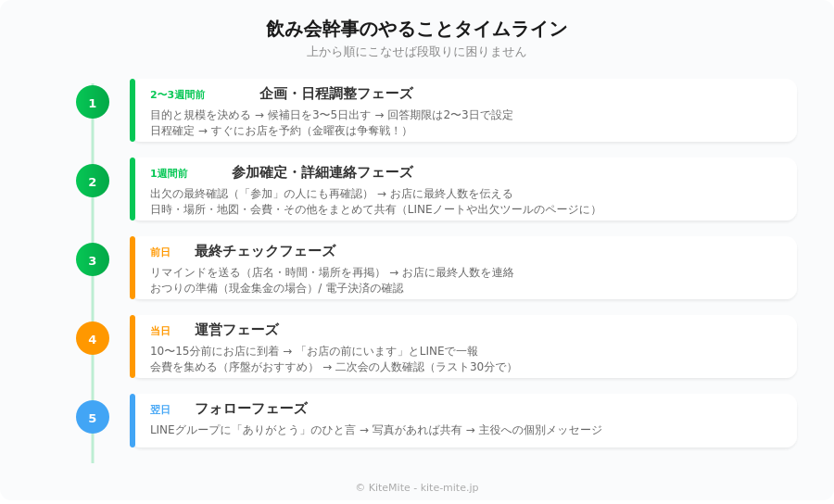Click the green step 1 circle
834x504 pixels.
(93, 103)
